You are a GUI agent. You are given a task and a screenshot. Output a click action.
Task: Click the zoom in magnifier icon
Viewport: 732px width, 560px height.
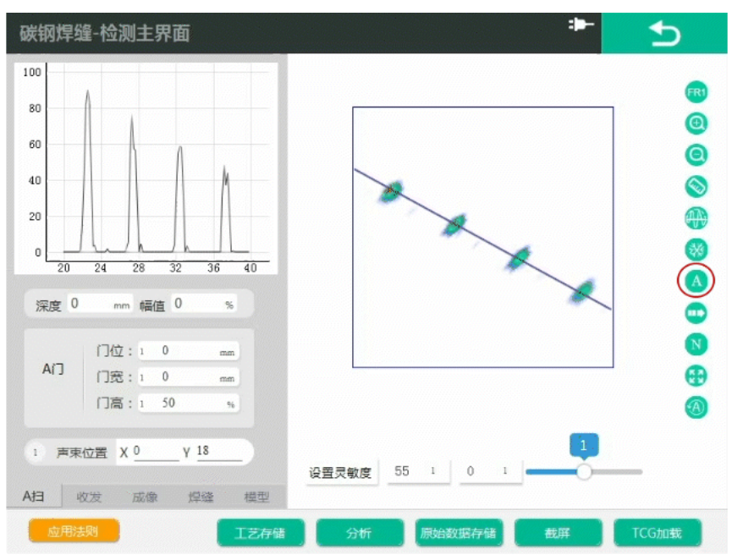[x=696, y=124]
